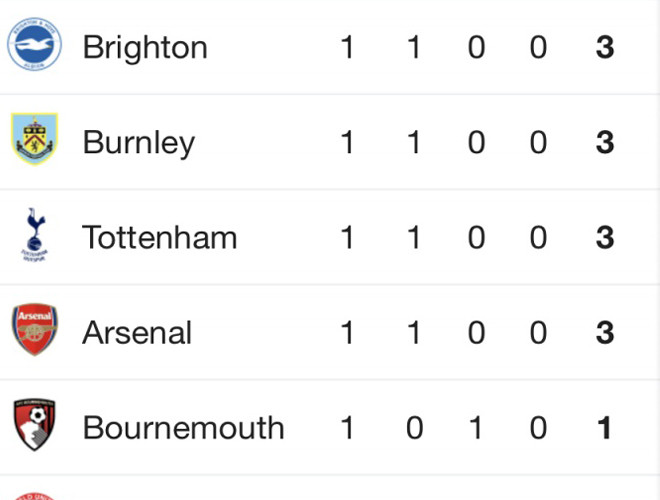The height and width of the screenshot is (500, 660).
Task: Click the Burnley club crest
Action: (x=35, y=141)
